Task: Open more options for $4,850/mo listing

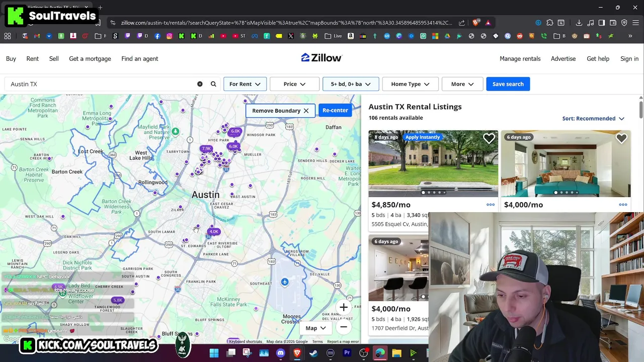Action: [x=491, y=205]
